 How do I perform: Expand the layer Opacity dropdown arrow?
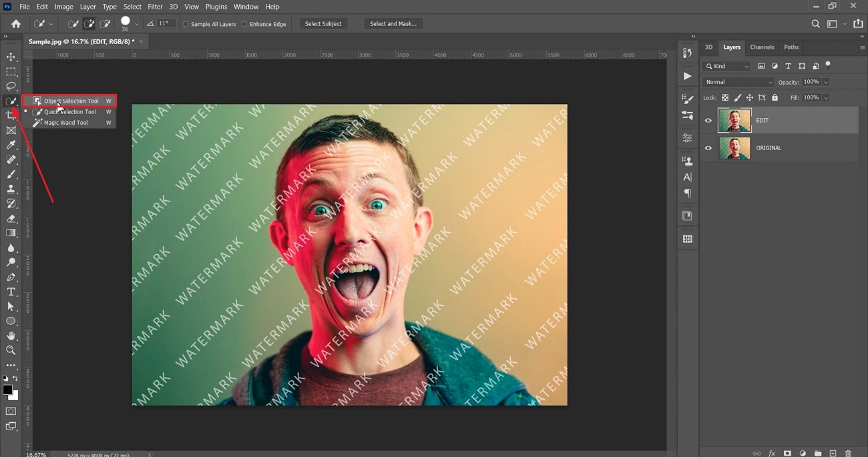[826, 82]
